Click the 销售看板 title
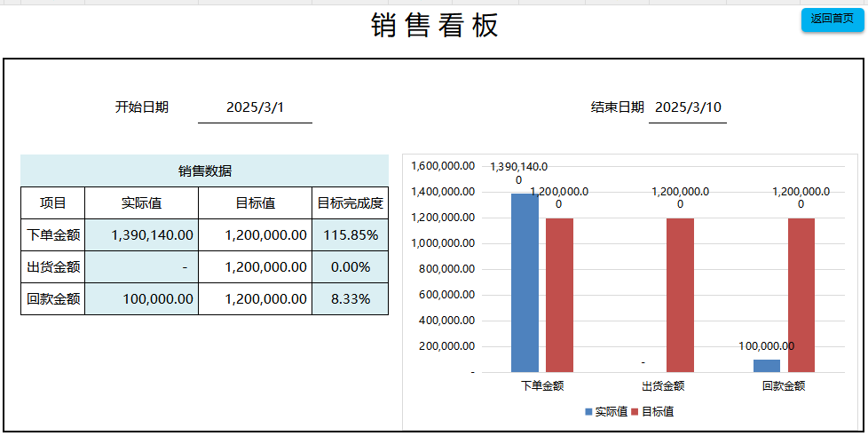 435,26
